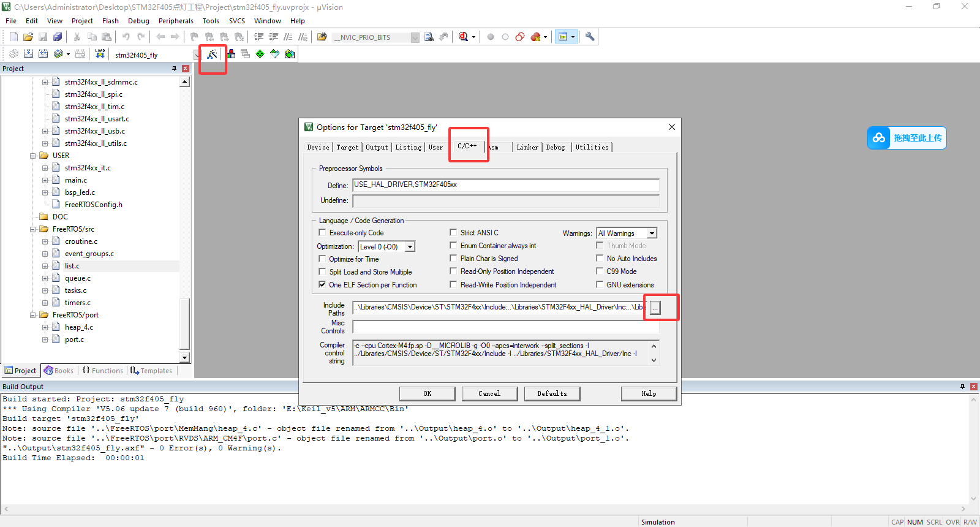This screenshot has height=527, width=980.
Task: Switch to the Debug tab in options dialog
Action: click(x=556, y=147)
